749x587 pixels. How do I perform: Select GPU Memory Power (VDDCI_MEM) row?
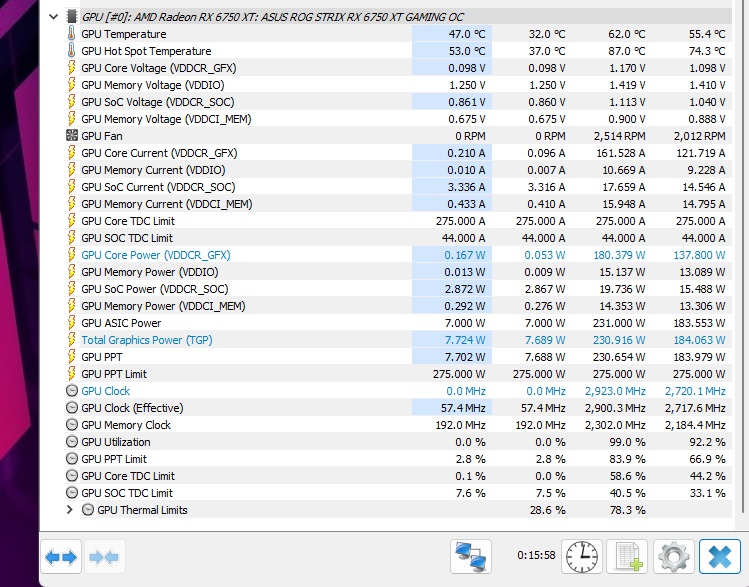pyautogui.click(x=398, y=306)
